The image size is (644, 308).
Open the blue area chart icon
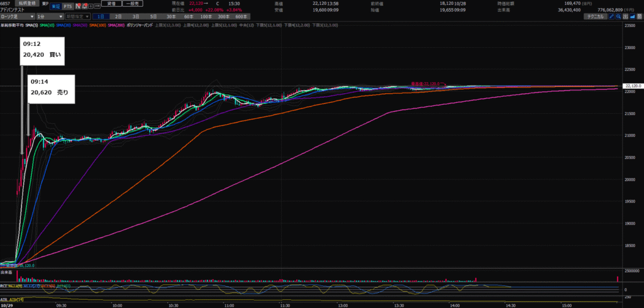[x=631, y=16]
